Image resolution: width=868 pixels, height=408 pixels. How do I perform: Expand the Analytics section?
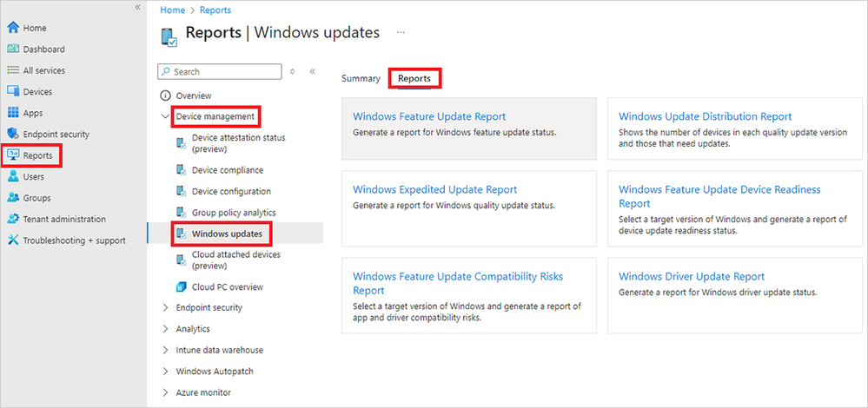pyautogui.click(x=165, y=329)
